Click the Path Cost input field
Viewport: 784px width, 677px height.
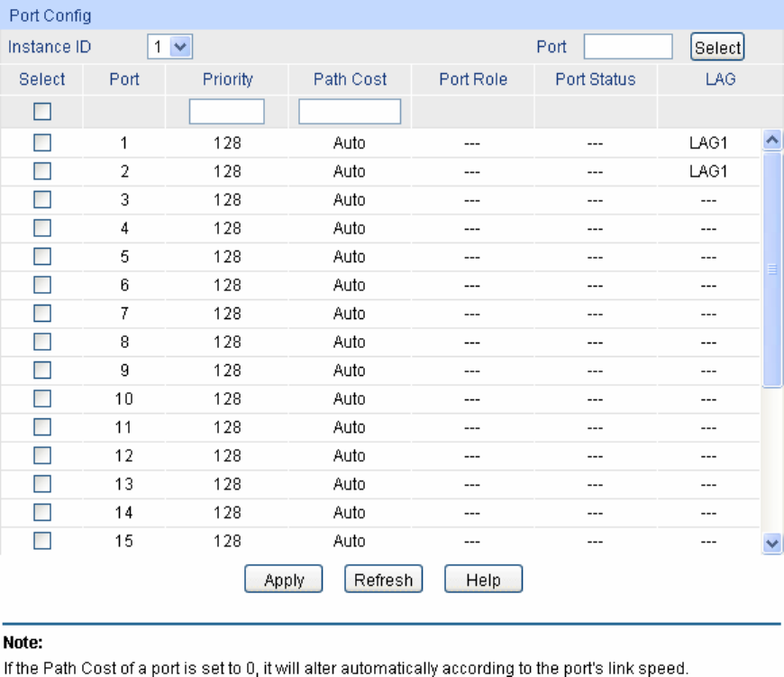coord(350,112)
